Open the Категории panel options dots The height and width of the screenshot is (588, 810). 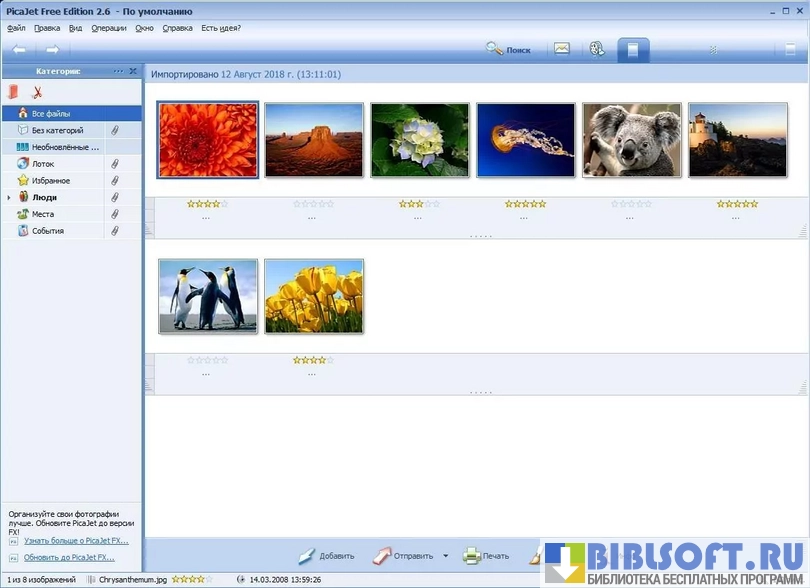[119, 71]
